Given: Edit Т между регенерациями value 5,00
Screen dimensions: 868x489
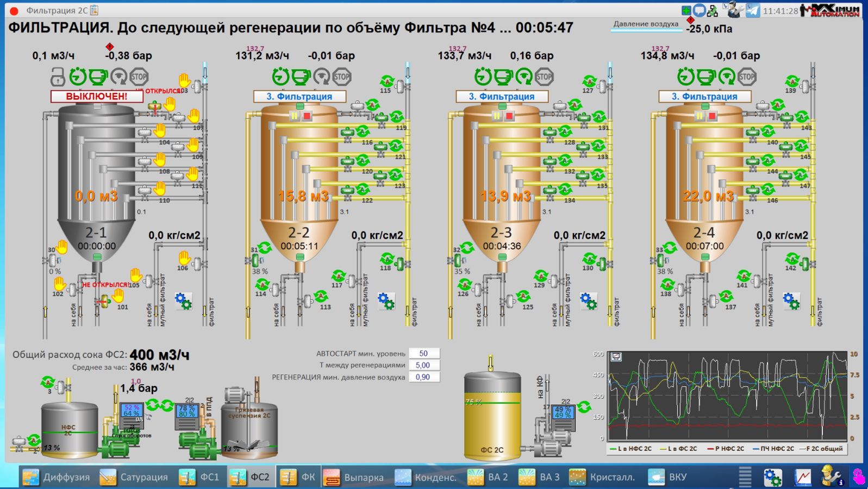Looking at the screenshot, I should tap(423, 365).
